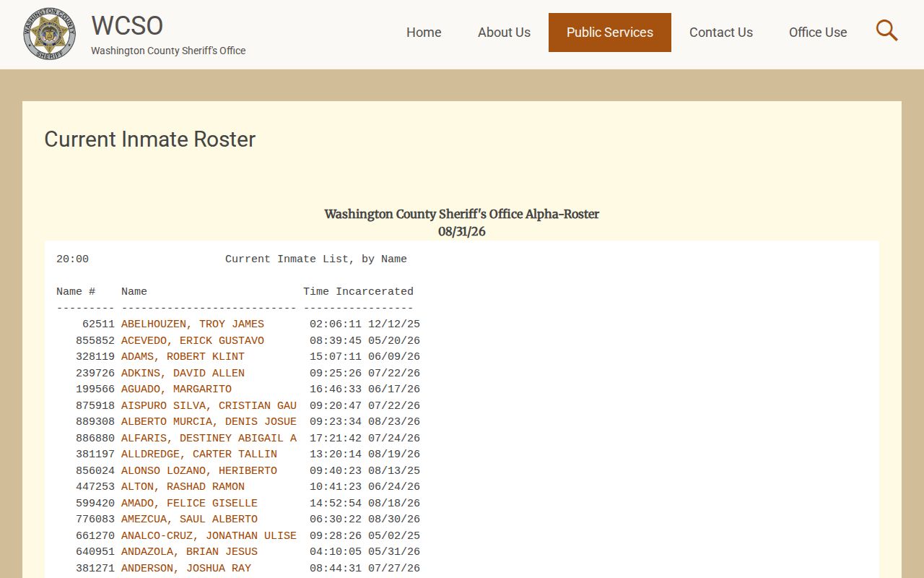Image resolution: width=924 pixels, height=578 pixels.
Task: Click the Current Inmate Roster heading
Action: pyautogui.click(x=150, y=139)
